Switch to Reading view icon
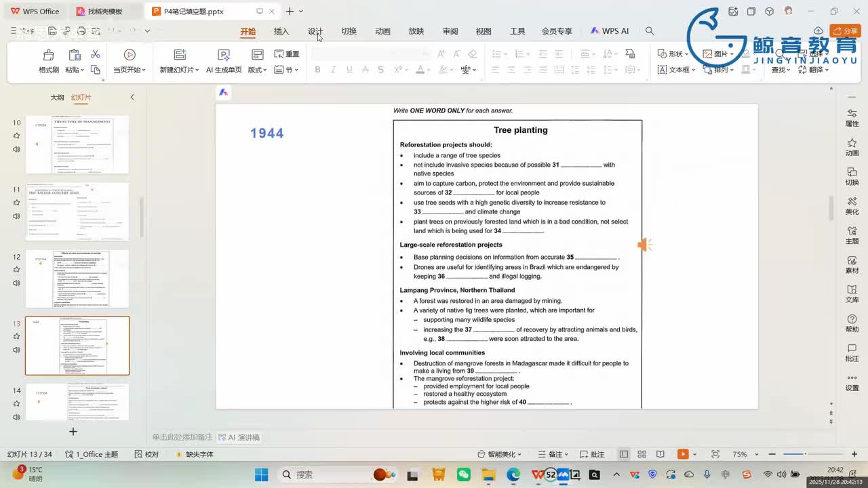This screenshot has height=488, width=868. [x=660, y=454]
